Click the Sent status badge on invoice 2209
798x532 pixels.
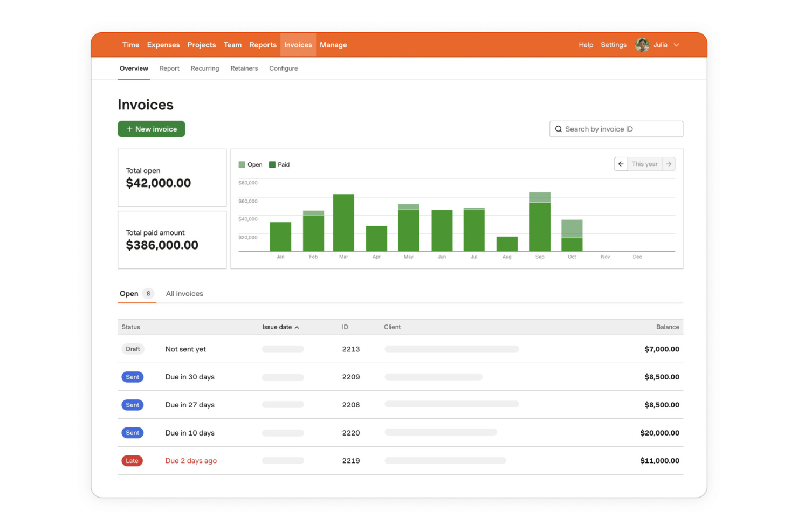(x=133, y=377)
